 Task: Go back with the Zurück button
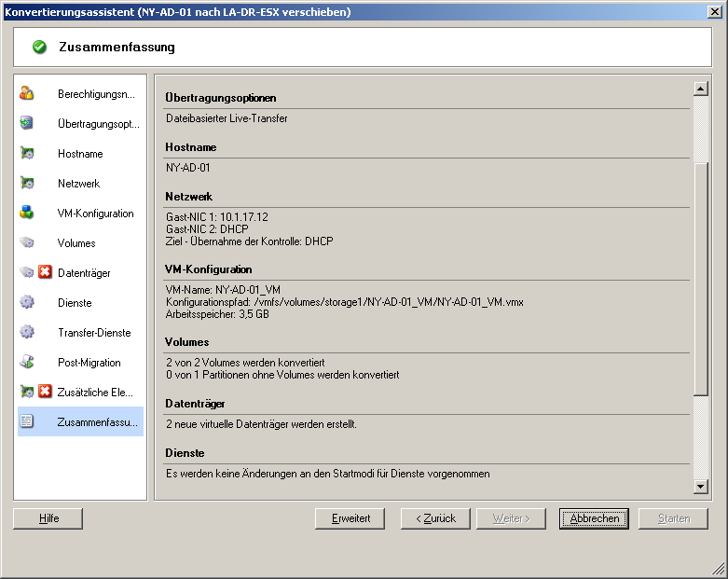point(435,518)
